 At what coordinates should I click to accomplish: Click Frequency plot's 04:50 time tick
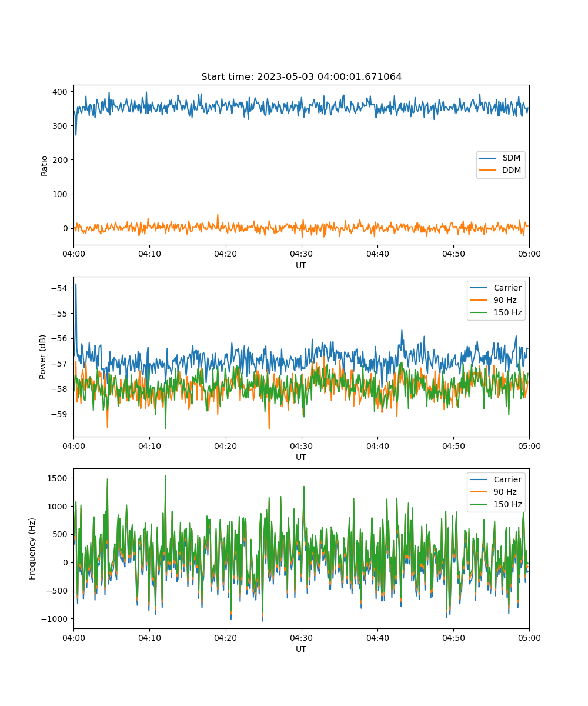tap(453, 637)
